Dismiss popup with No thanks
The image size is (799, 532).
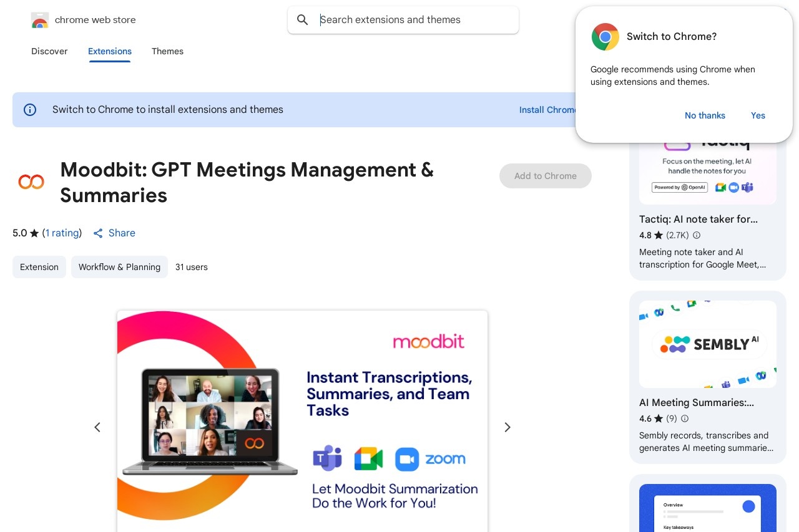(705, 115)
